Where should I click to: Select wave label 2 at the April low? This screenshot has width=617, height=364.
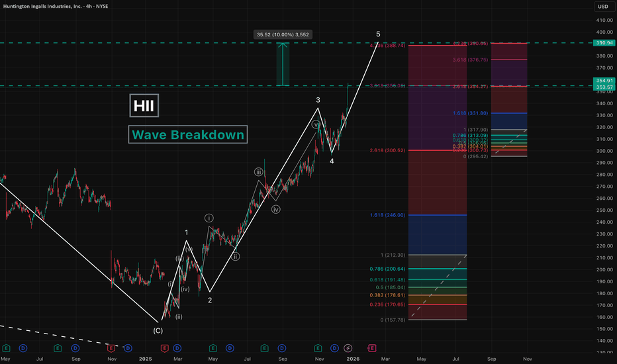[x=210, y=300]
